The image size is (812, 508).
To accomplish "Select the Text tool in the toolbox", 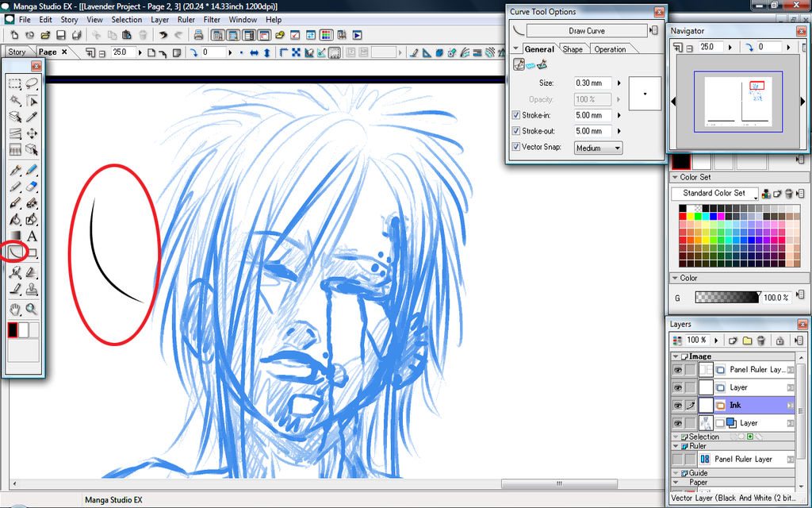I will tap(33, 237).
